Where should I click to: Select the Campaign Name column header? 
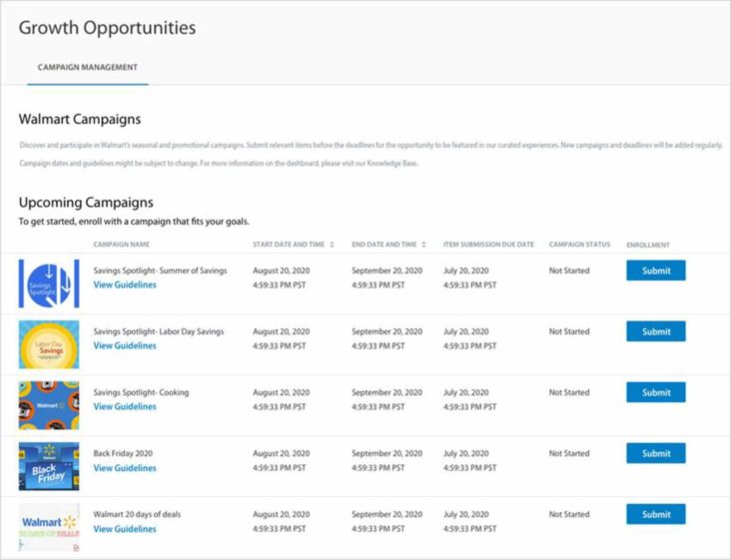tap(121, 245)
